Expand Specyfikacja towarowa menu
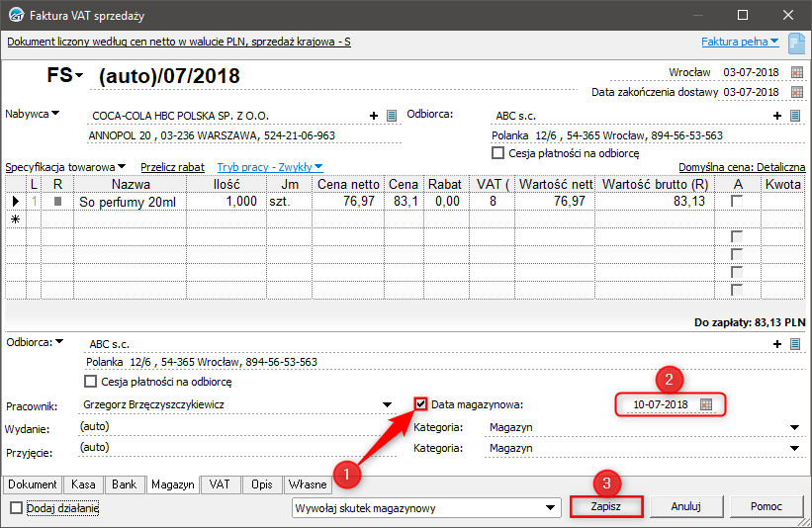This screenshot has width=812, height=528. tap(122, 167)
